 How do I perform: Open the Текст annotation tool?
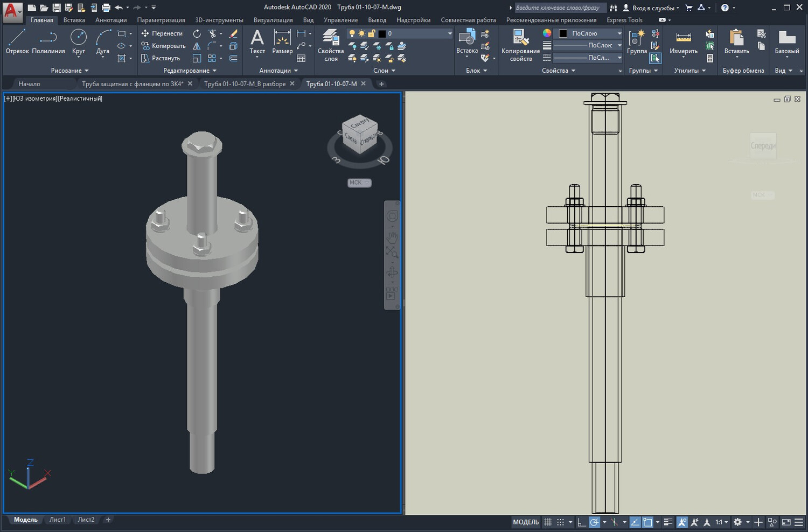[x=257, y=42]
